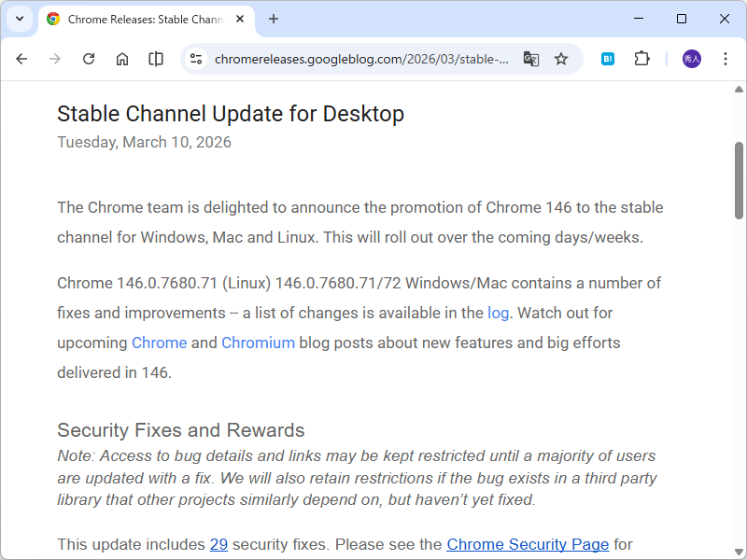Open Chrome's three-dot menu
This screenshot has height=560, width=747.
pos(726,59)
